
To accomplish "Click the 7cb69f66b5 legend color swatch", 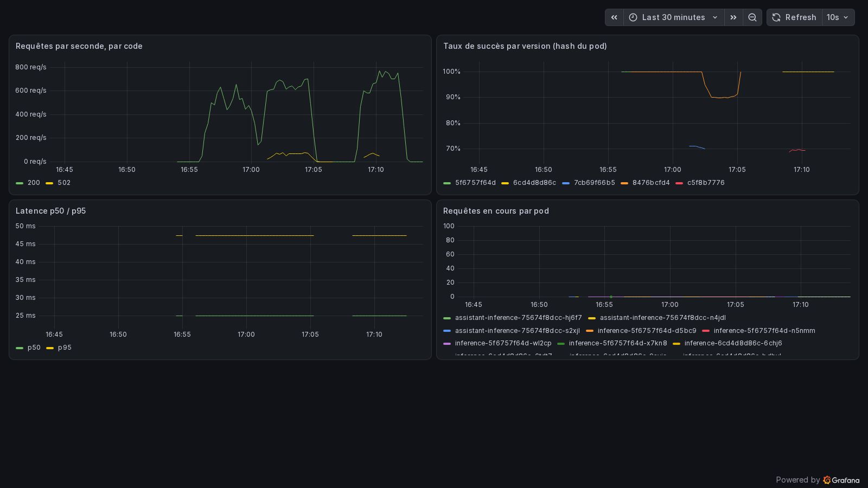I will click(x=566, y=183).
